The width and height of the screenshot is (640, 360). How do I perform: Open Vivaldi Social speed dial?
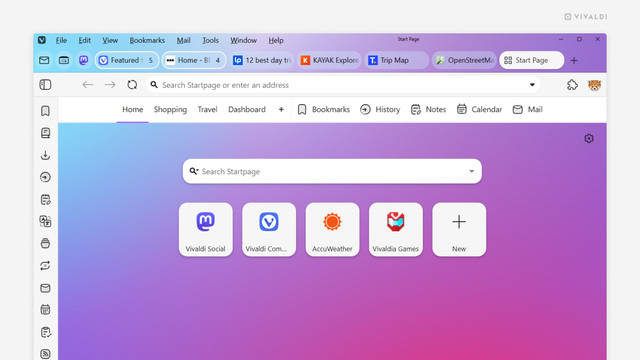point(206,229)
